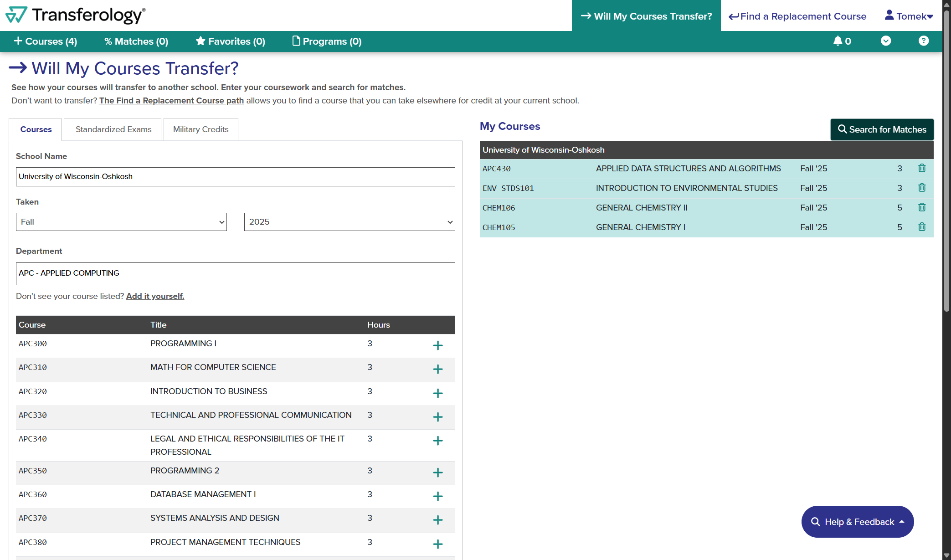Remove CHEM106 with its trash icon
Image resolution: width=951 pixels, height=560 pixels.
coord(922,207)
